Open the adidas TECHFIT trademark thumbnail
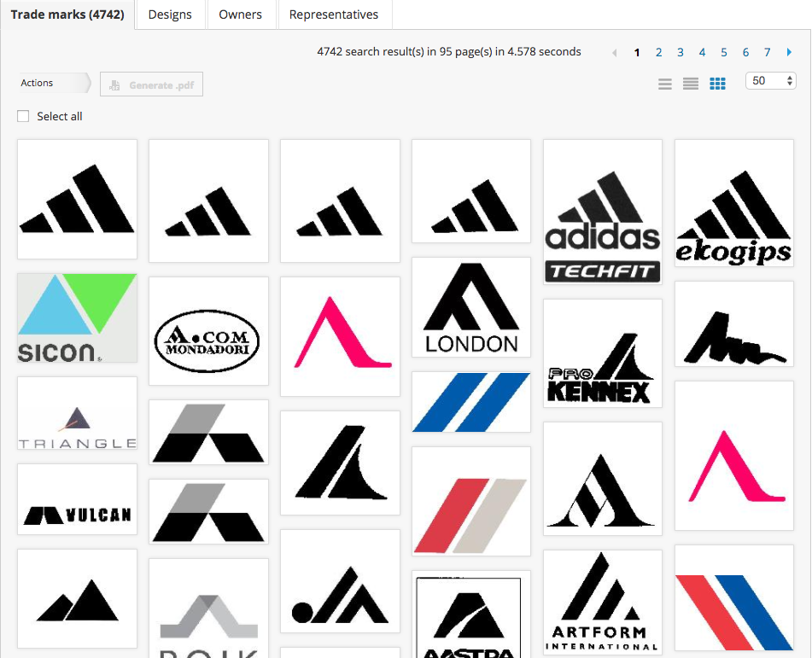The height and width of the screenshot is (658, 812). coord(603,213)
